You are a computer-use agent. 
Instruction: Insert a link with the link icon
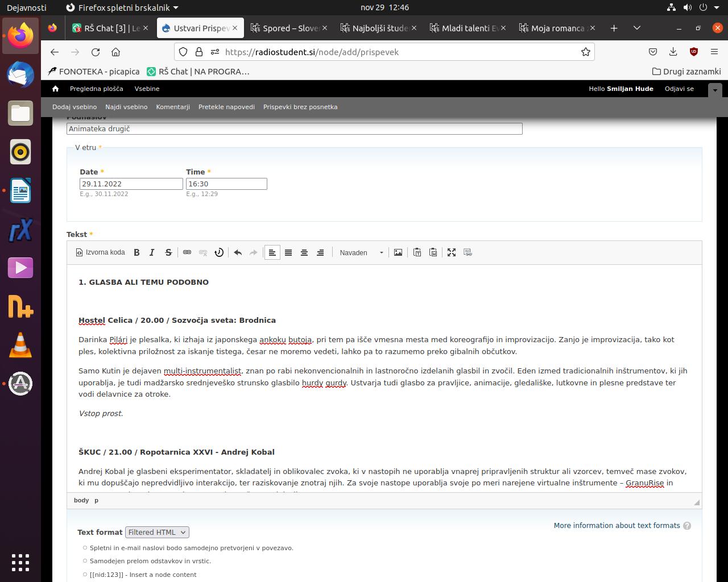187,252
